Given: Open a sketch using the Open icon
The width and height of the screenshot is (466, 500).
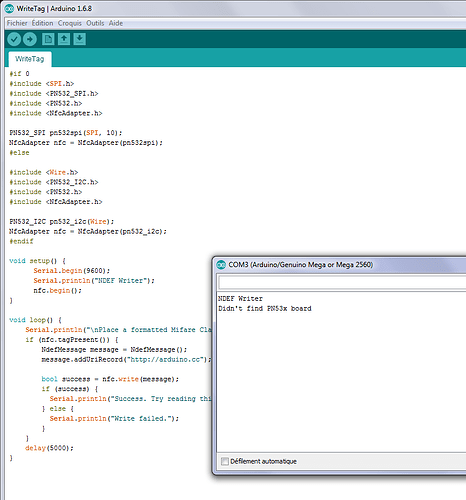Looking at the screenshot, I should (x=64, y=39).
